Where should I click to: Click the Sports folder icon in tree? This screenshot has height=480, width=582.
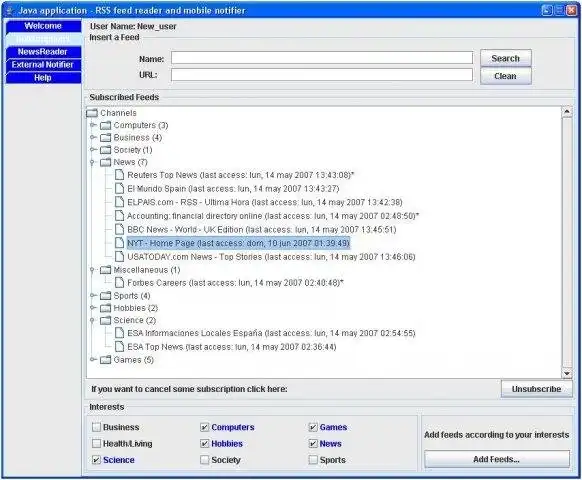tap(106, 295)
